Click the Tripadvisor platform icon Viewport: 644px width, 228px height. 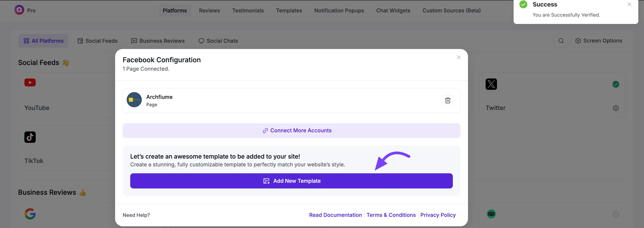(x=491, y=214)
